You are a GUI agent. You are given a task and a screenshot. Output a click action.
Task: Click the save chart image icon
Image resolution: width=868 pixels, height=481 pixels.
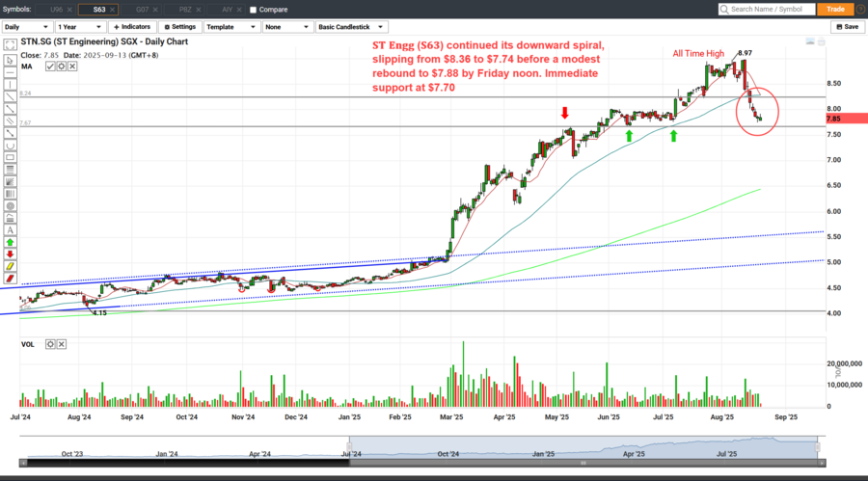(810, 42)
